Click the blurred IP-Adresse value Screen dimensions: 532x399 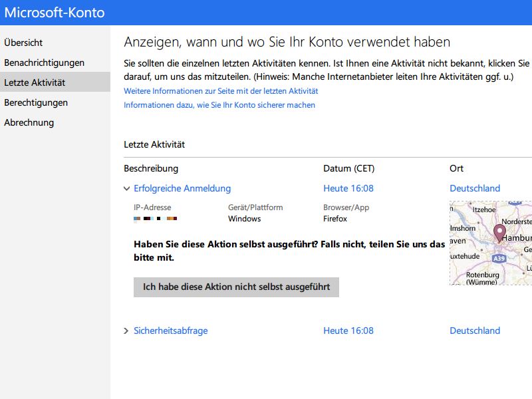[x=156, y=219]
